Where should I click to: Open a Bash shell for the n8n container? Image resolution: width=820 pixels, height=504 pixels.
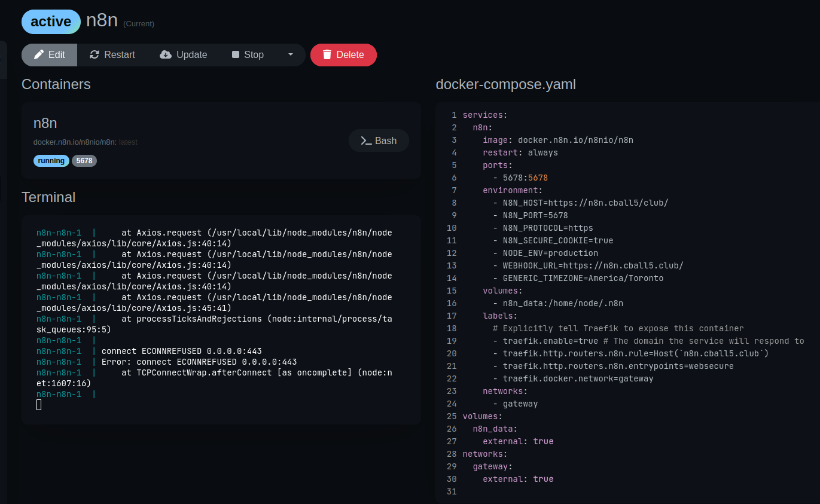[x=379, y=140]
